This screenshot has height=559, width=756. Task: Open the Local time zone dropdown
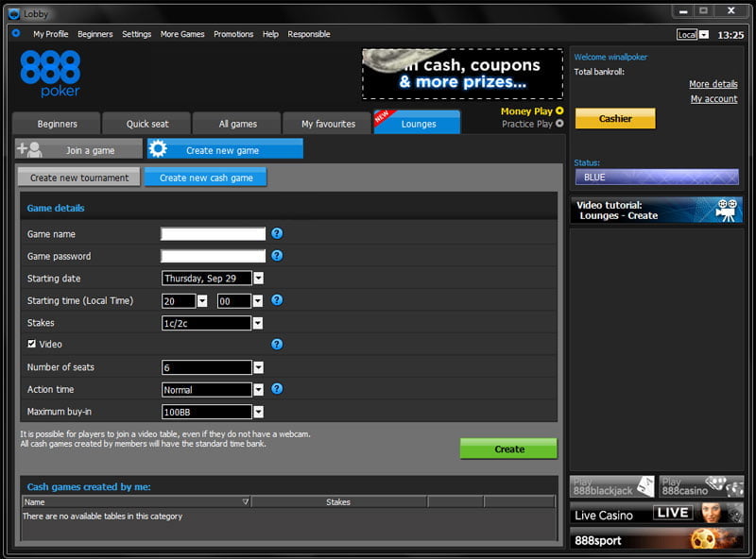coord(704,35)
